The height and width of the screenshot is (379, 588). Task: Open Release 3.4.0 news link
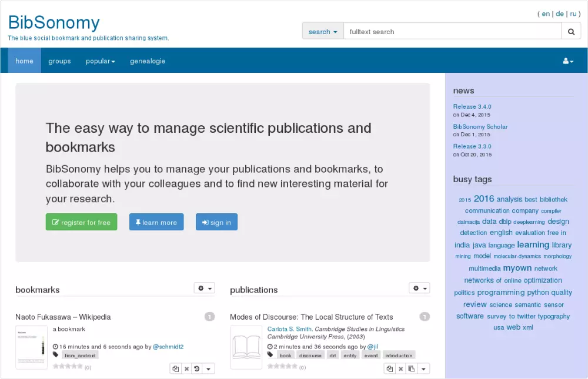pyautogui.click(x=472, y=107)
